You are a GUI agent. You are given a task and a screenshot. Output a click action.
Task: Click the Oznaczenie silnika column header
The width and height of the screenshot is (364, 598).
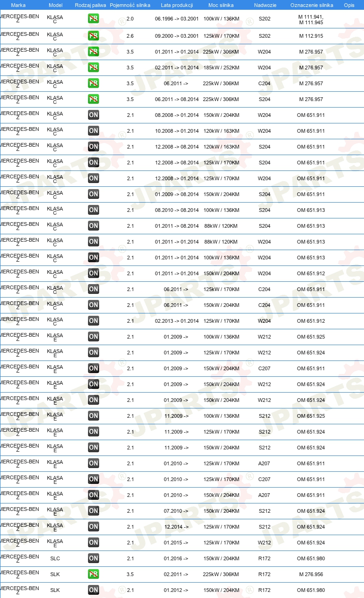pyautogui.click(x=311, y=5)
